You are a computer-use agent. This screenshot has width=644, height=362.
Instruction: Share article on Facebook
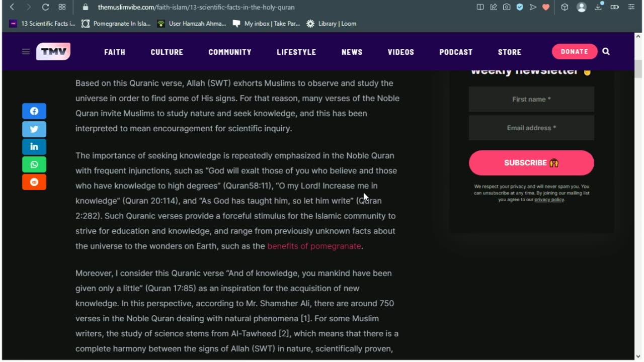[34, 111]
